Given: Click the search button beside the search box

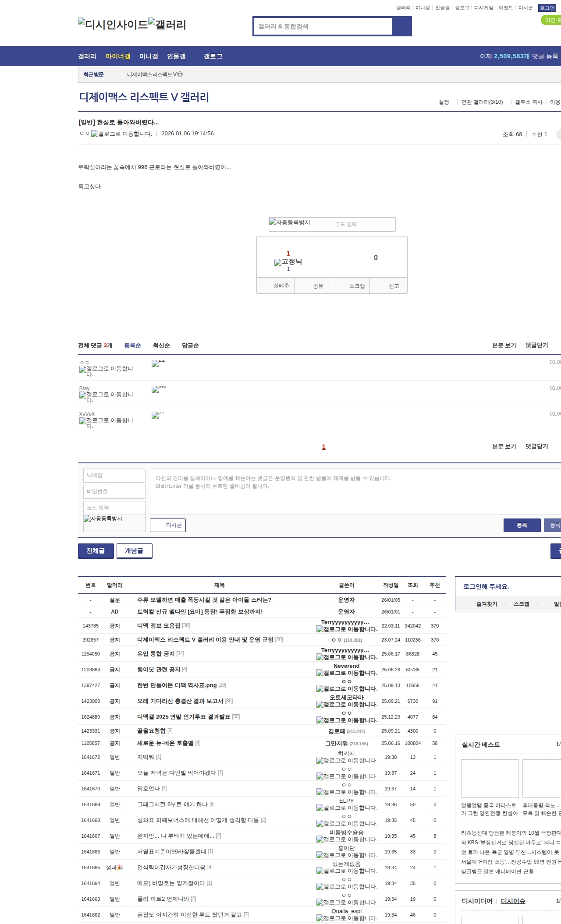Looking at the screenshot, I should 402,26.
